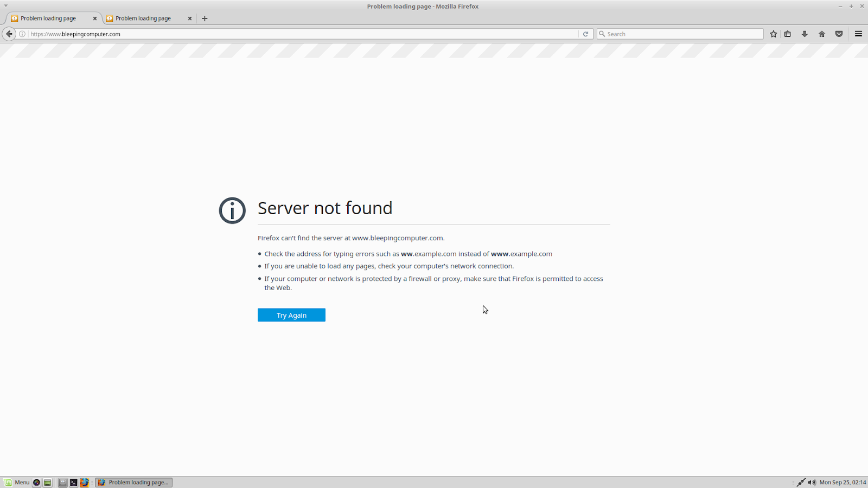Close the inactive background tab
This screenshot has height=488, width=868.
click(x=190, y=18)
